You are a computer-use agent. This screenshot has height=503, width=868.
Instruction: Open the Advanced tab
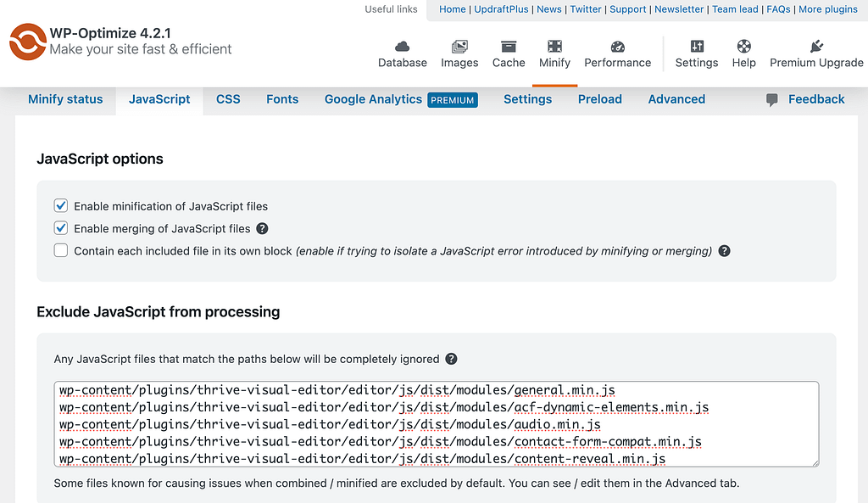click(x=676, y=99)
